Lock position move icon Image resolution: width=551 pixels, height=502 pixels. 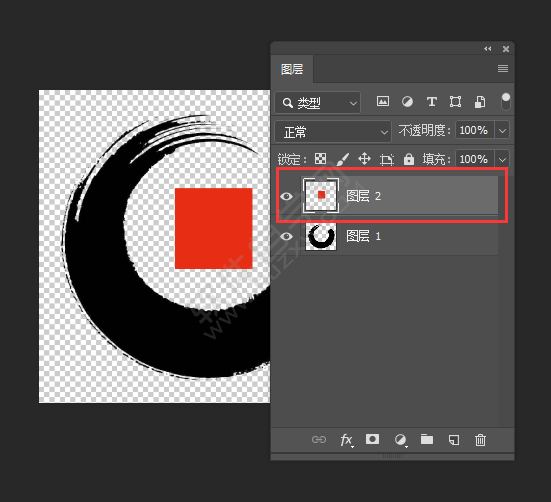364,159
